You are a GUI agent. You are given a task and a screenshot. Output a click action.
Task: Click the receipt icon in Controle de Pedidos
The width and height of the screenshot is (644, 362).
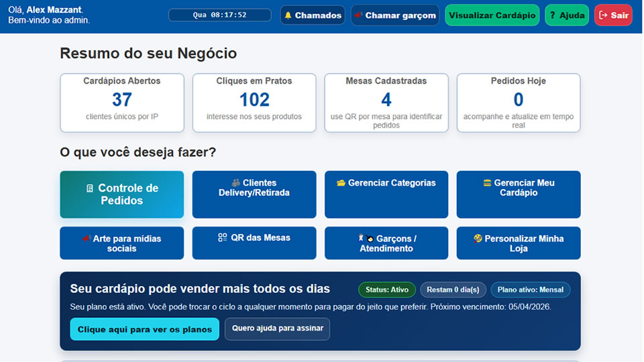coord(90,189)
